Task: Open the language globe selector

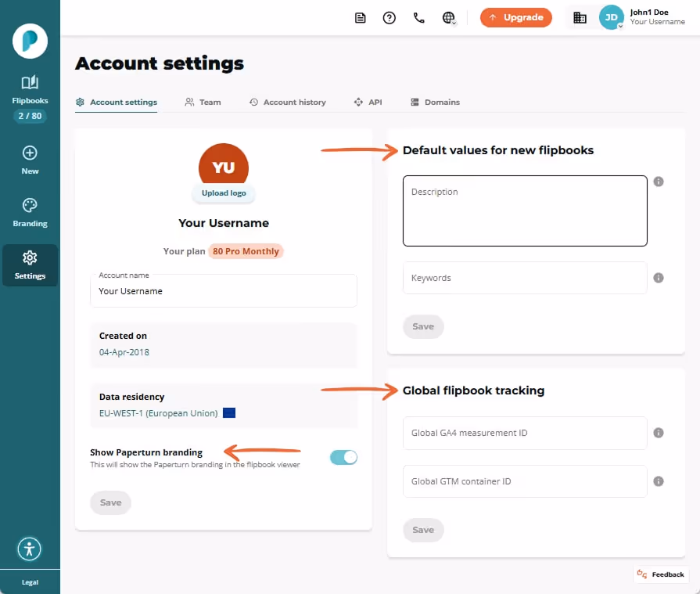Action: click(449, 18)
